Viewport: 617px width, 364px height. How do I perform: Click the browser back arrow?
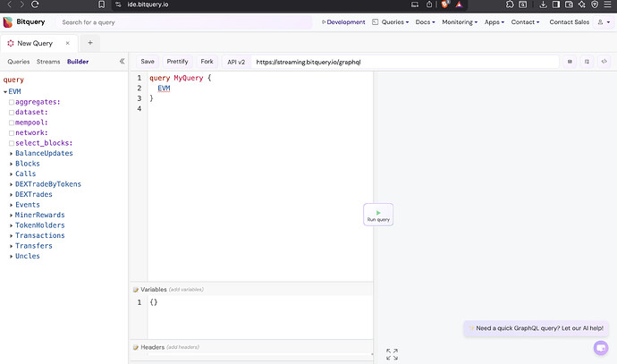pos(10,4)
